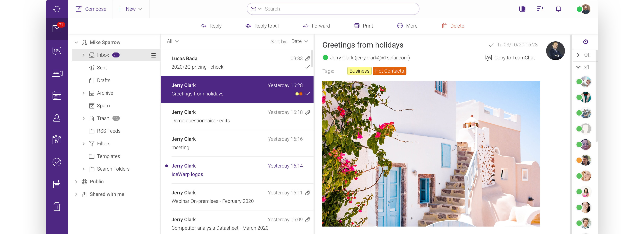Open the Sort by Date dropdown

(299, 41)
